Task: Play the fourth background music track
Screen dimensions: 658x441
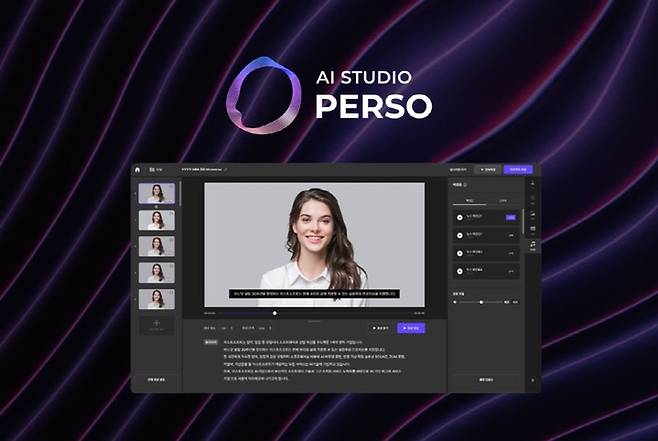Action: pos(460,270)
